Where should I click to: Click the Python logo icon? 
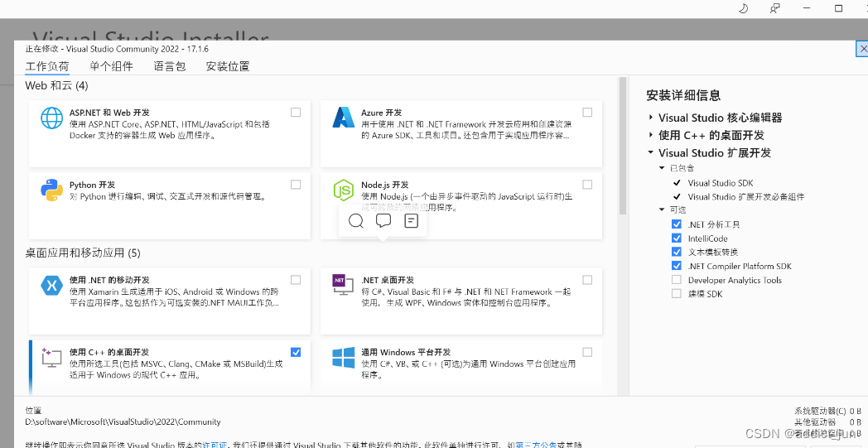[x=51, y=190]
